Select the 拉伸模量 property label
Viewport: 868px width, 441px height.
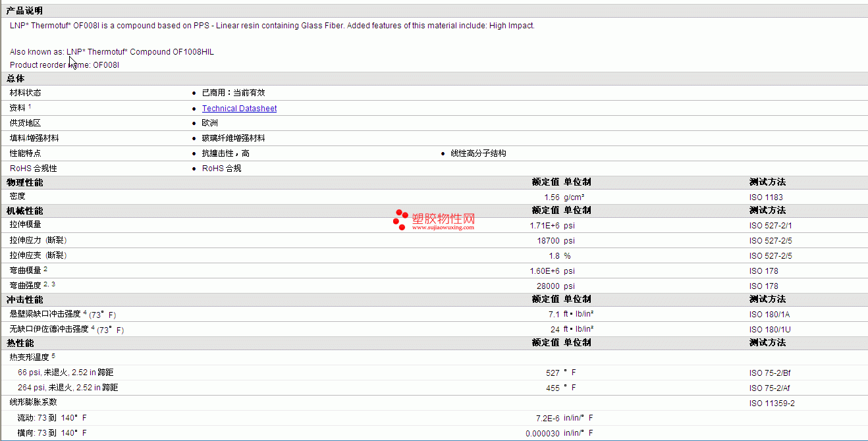25,225
